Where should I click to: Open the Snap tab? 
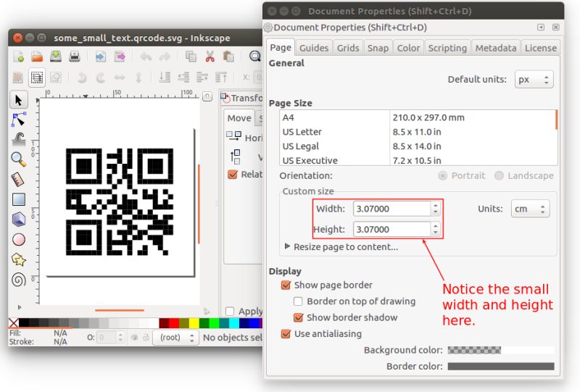(x=378, y=48)
